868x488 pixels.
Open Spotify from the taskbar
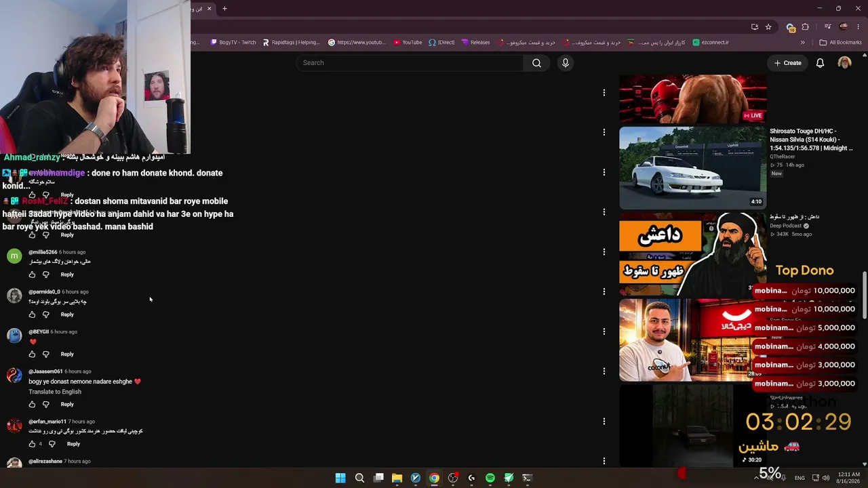pyautogui.click(x=490, y=478)
